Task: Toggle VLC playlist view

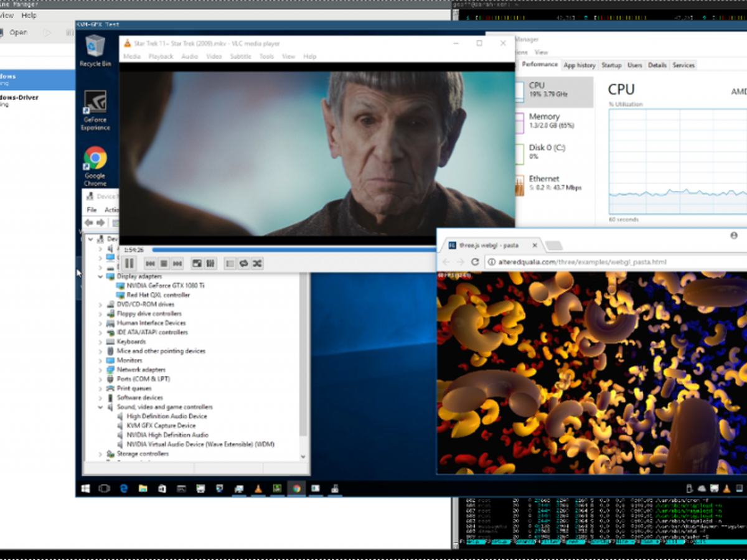Action: coord(230,263)
